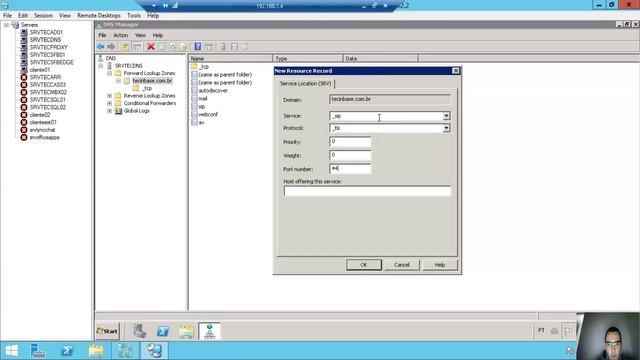Select the SRVTECAD01 server icon
This screenshot has height=360, width=640.
[x=24, y=32]
